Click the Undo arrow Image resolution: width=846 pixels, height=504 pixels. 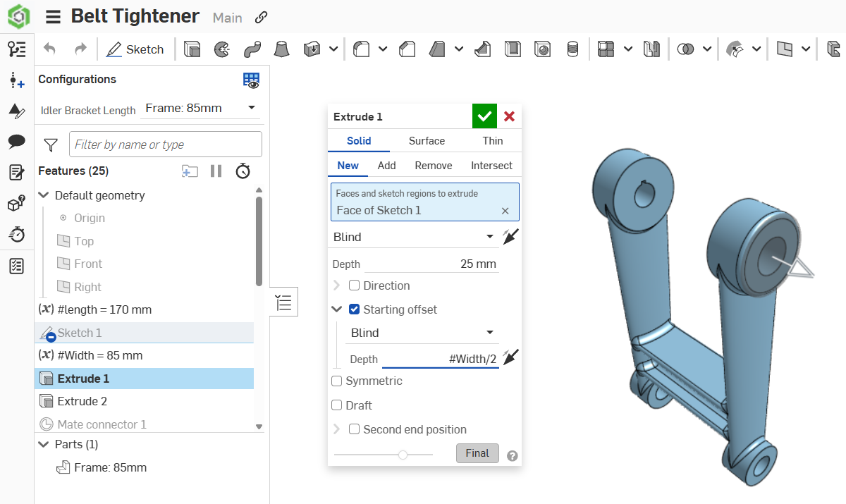click(49, 49)
